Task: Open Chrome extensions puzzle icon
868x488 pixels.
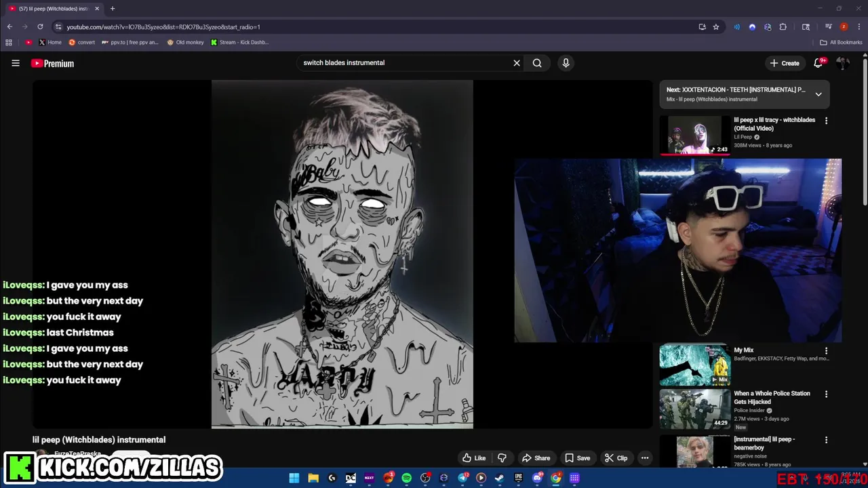Action: point(783,27)
